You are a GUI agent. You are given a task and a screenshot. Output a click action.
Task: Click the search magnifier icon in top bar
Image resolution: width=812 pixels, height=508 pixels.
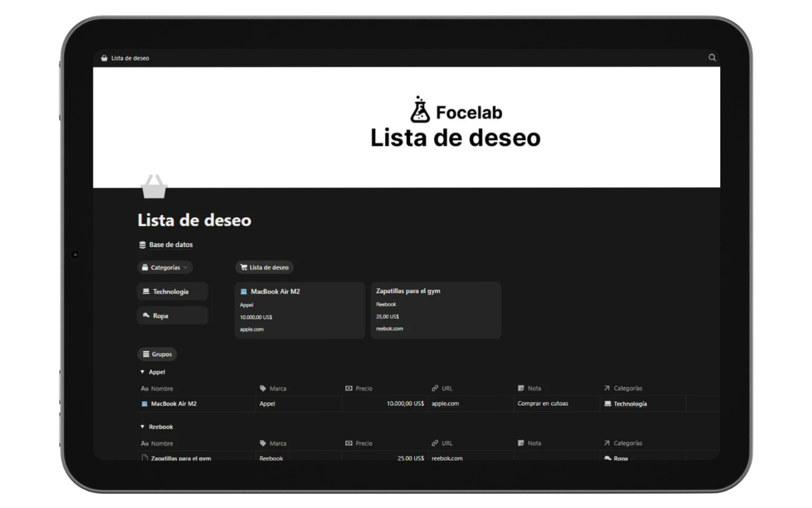pos(712,57)
